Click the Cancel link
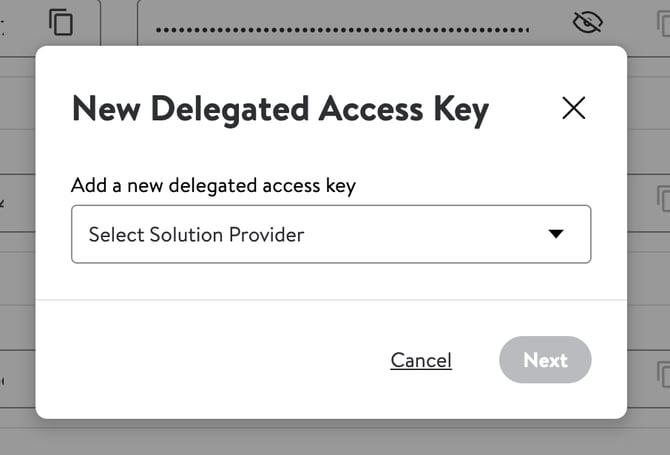This screenshot has width=670, height=455. pos(421,360)
